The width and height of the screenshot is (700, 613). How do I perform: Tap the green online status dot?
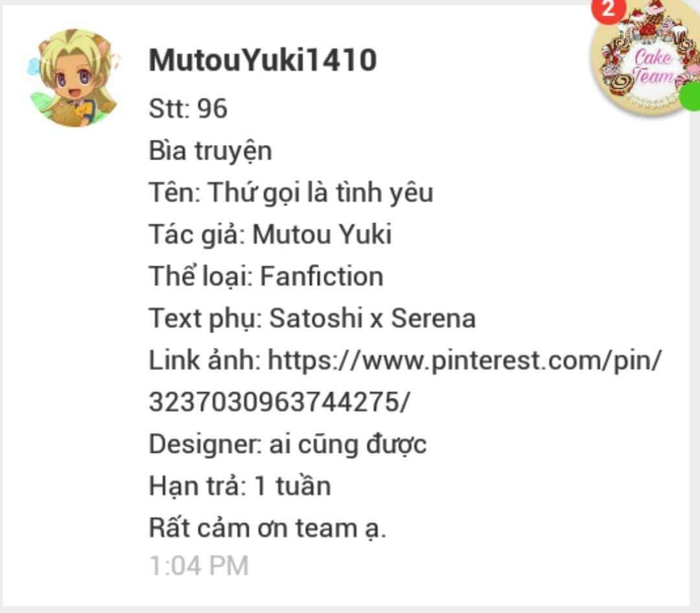pyautogui.click(x=691, y=95)
